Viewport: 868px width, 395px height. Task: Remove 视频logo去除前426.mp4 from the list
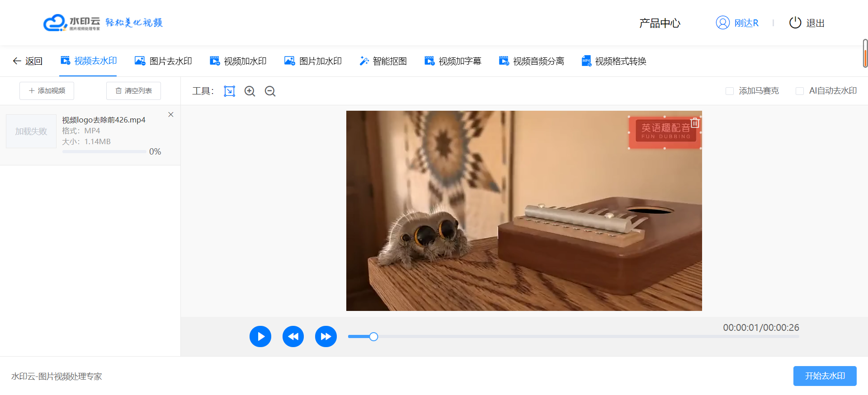pos(171,115)
